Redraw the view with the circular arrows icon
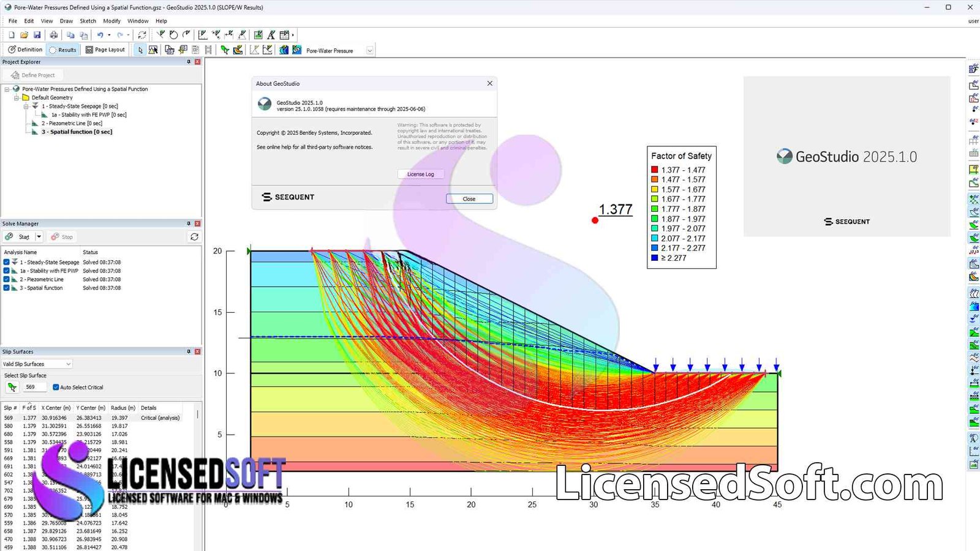 142,35
